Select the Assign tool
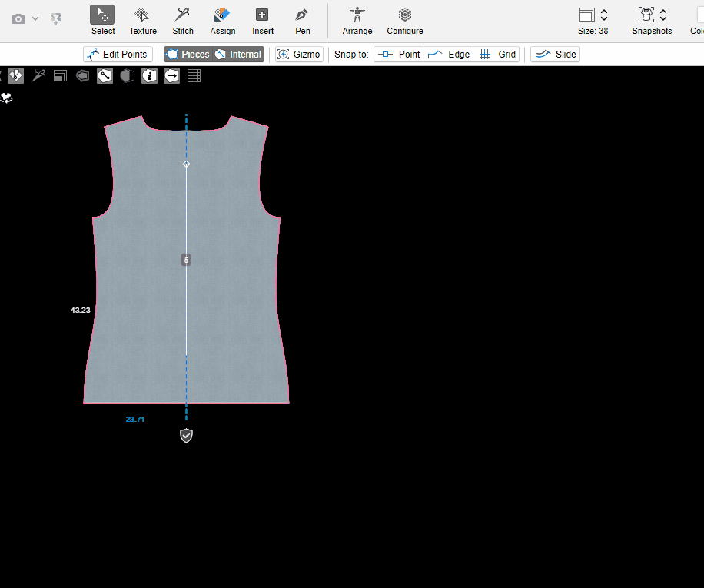The height and width of the screenshot is (588, 704). [223, 21]
